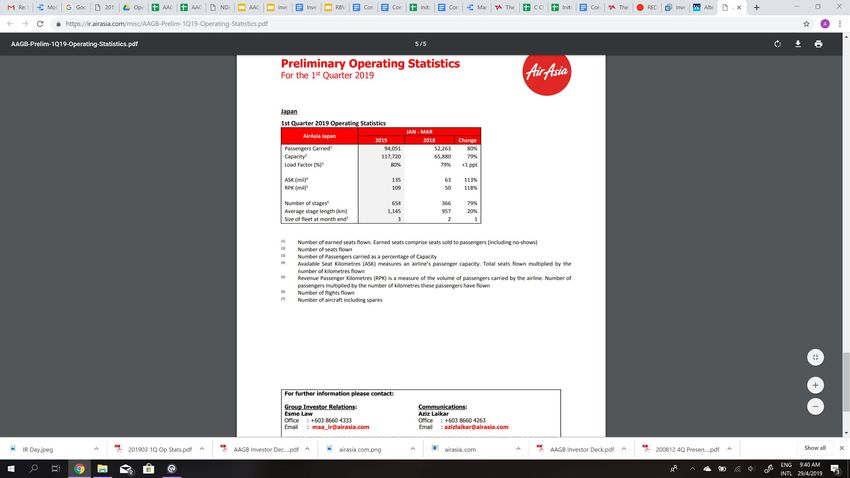The height and width of the screenshot is (478, 850).
Task: Open Task View on the taskbar
Action: (x=55, y=469)
